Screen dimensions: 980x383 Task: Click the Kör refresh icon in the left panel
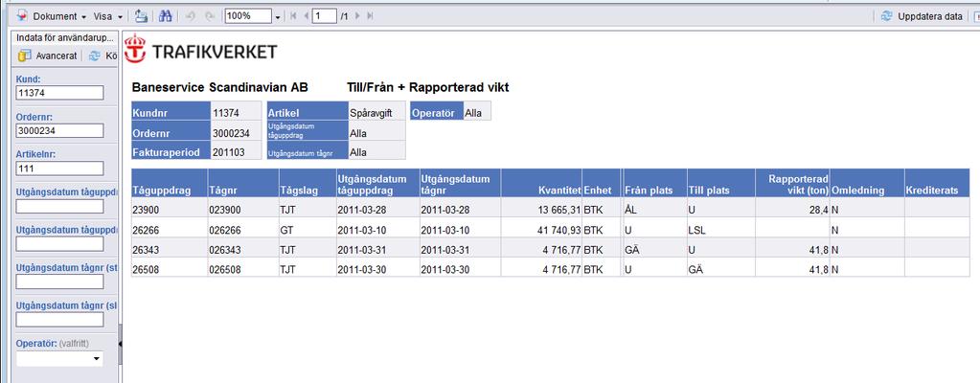coord(95,56)
